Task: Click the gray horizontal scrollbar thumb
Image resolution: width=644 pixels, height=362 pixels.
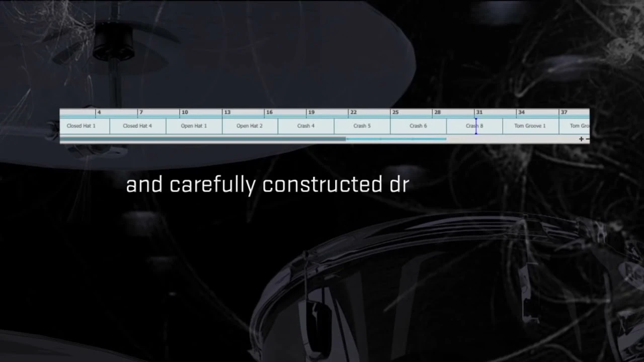Action: point(201,139)
